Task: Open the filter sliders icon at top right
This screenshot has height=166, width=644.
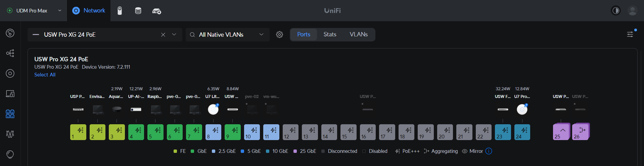Action: (x=630, y=34)
